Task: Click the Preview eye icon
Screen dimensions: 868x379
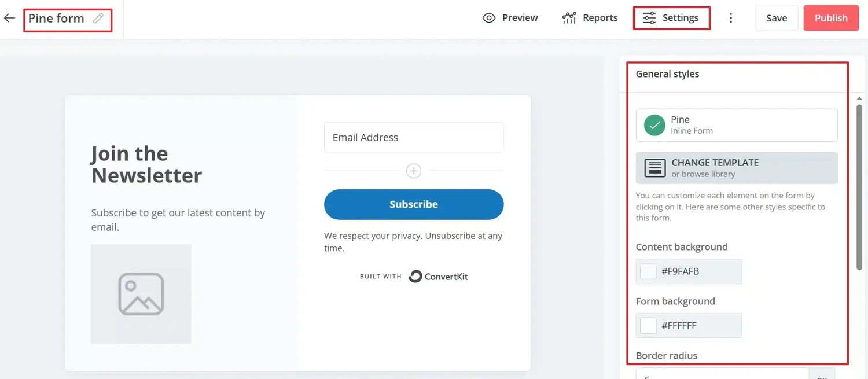Action: 489,18
